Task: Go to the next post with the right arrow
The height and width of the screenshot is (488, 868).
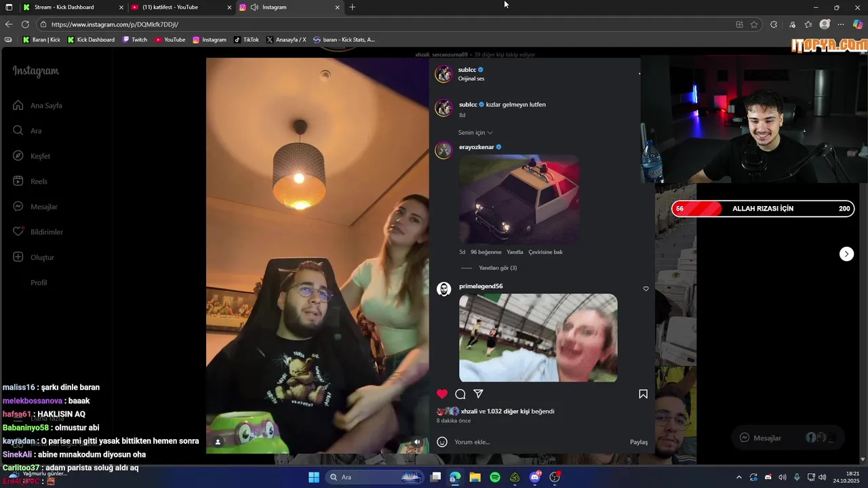Action: point(846,253)
